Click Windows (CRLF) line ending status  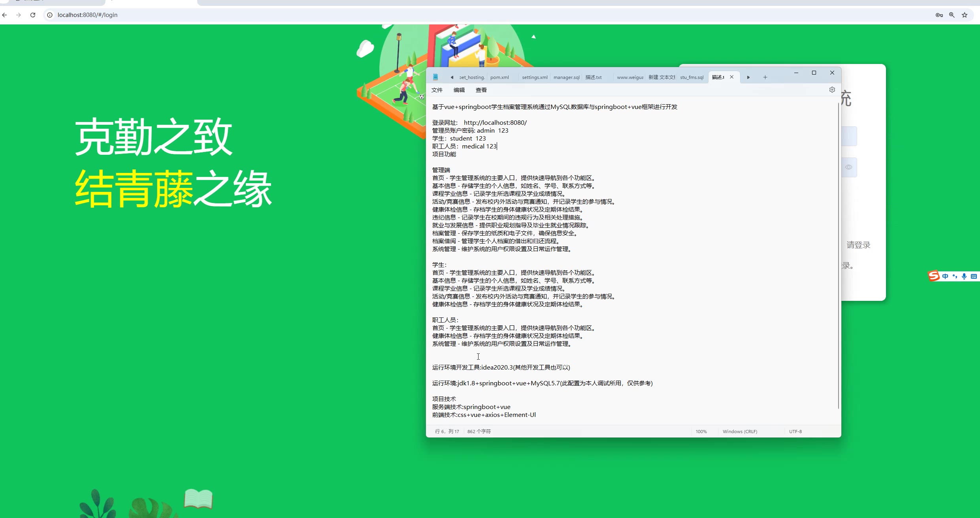740,432
